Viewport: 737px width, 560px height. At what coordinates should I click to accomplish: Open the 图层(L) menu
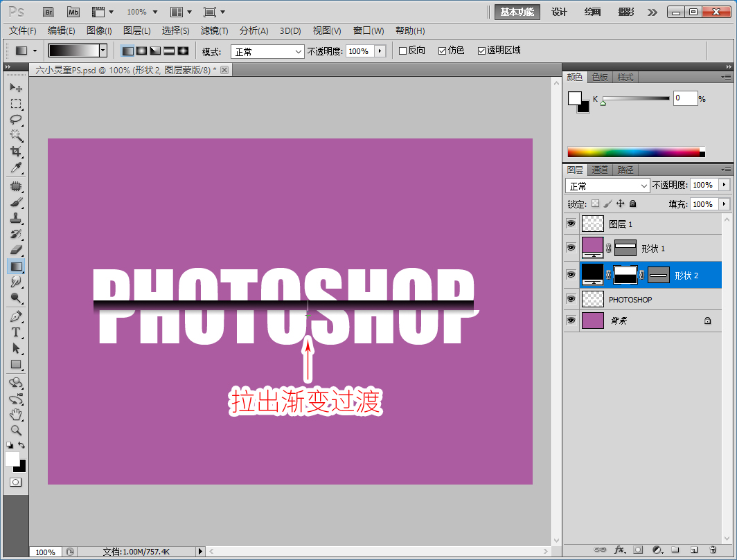tap(136, 31)
